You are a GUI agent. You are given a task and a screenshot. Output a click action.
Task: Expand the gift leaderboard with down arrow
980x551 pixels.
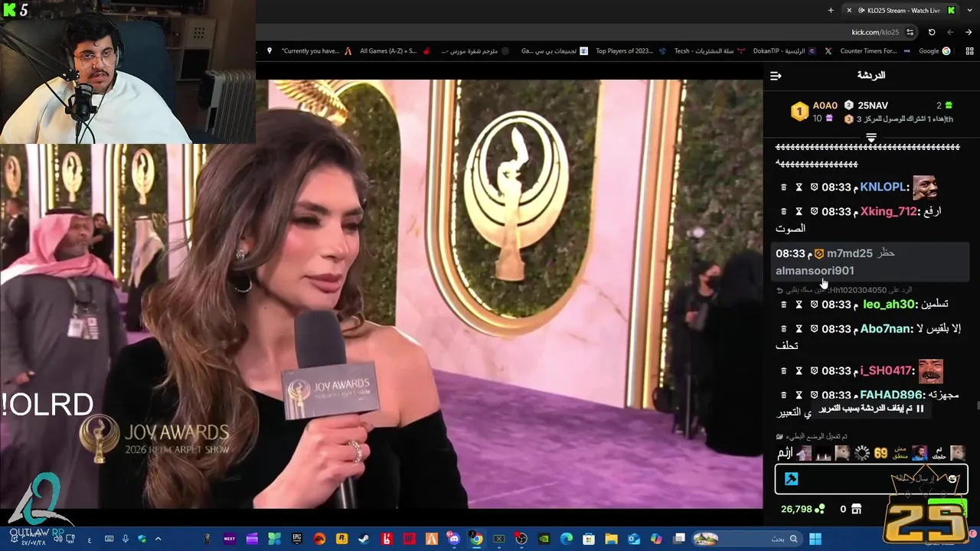[x=871, y=138]
